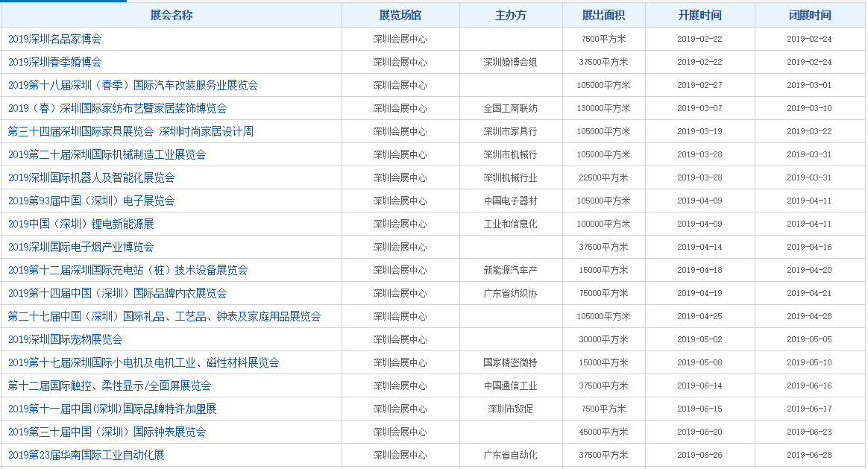Screen dimensions: 868x469
Task: Open 2019中国（深圳）锂电新能源展 link
Action: tap(81, 224)
